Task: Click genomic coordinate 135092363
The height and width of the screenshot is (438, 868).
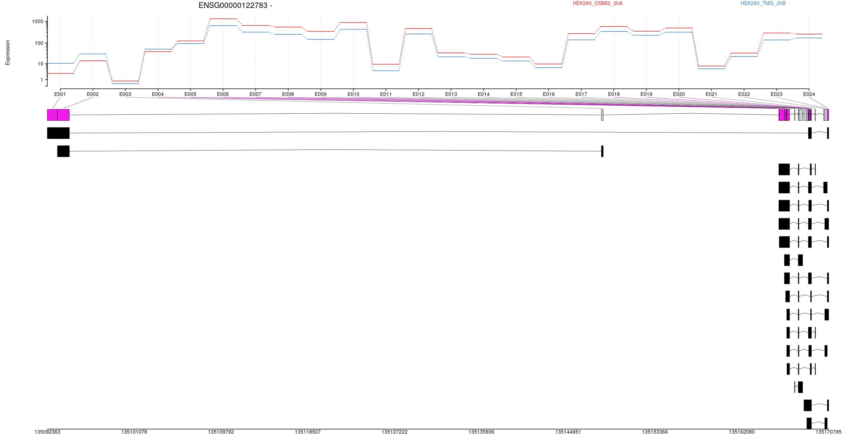Action: coord(47,432)
